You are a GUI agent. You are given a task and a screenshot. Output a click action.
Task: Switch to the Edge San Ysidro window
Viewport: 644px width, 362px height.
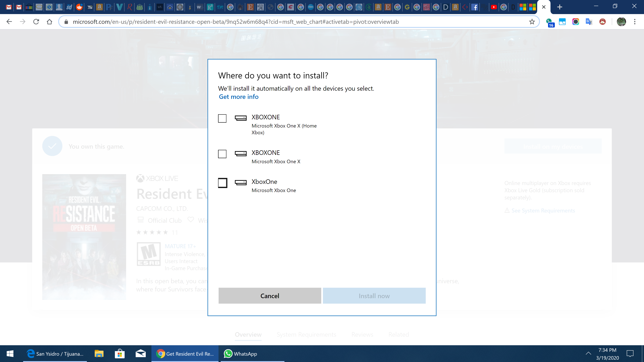55,353
